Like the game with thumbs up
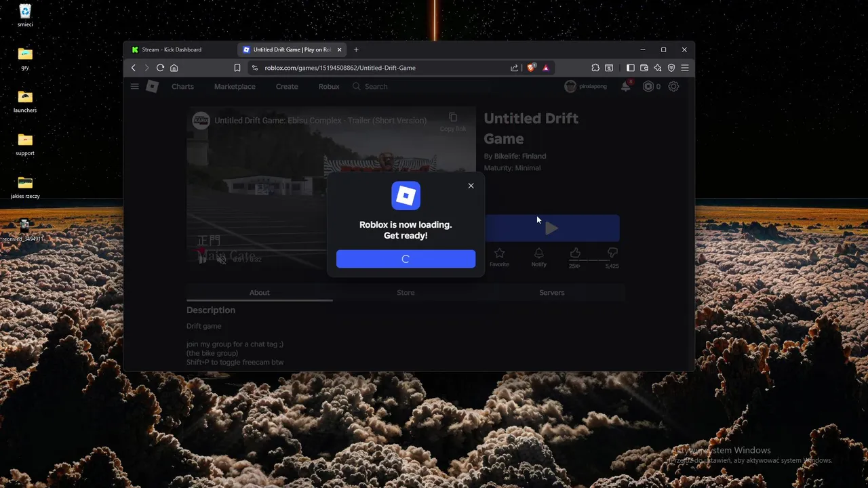The height and width of the screenshot is (488, 868). point(575,253)
